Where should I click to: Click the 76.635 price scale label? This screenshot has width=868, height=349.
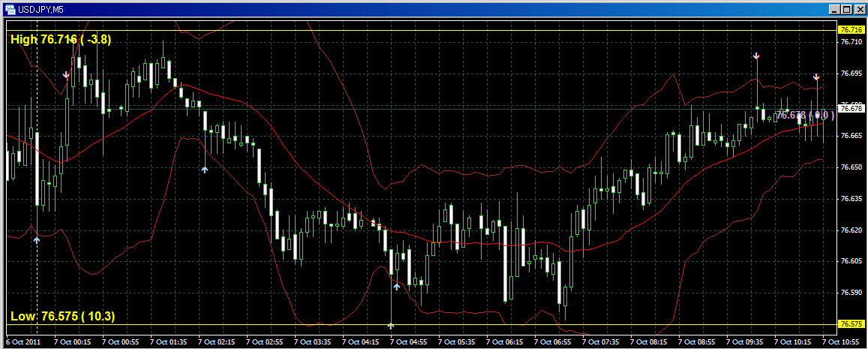[851, 199]
